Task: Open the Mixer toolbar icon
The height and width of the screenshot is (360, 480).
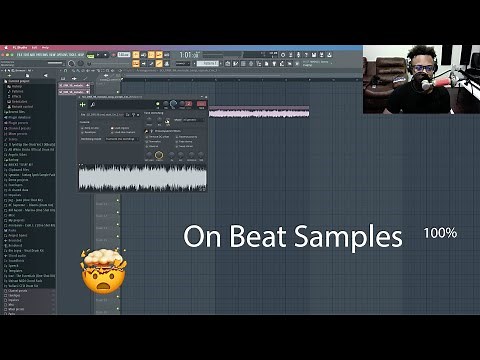Action: 251,63
